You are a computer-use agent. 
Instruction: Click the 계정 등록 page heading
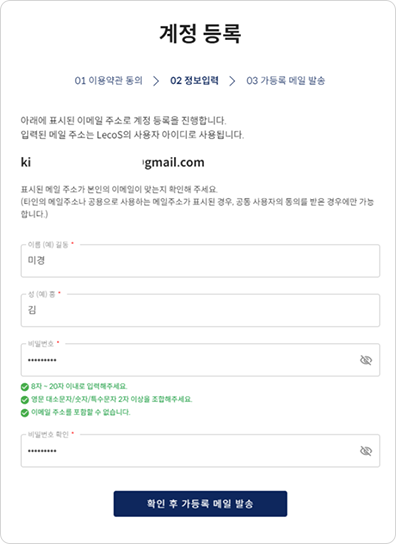(200, 34)
